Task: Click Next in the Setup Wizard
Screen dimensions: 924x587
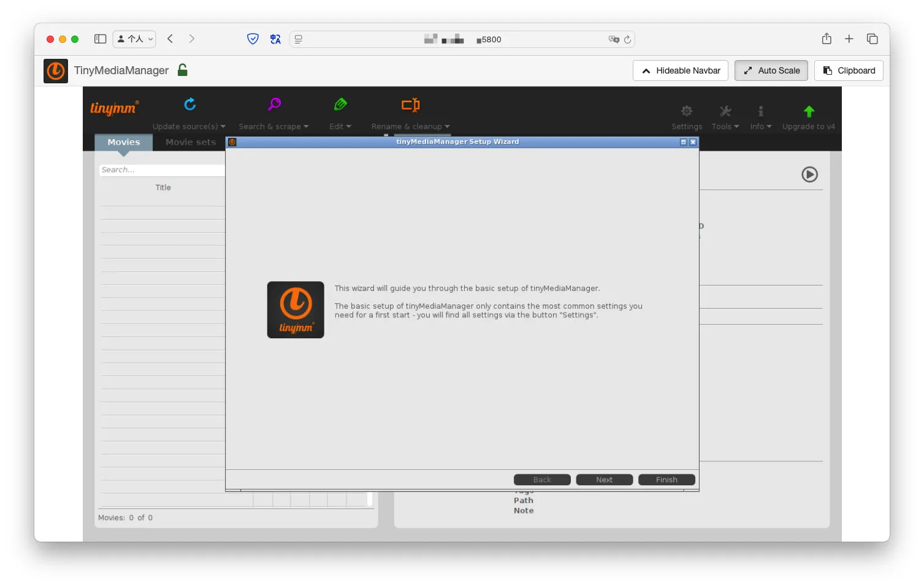Action: (x=604, y=480)
